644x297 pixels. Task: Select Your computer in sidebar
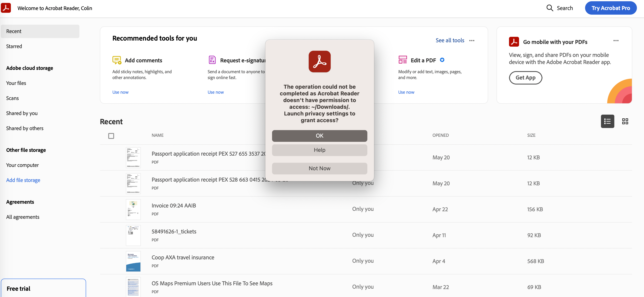click(23, 165)
